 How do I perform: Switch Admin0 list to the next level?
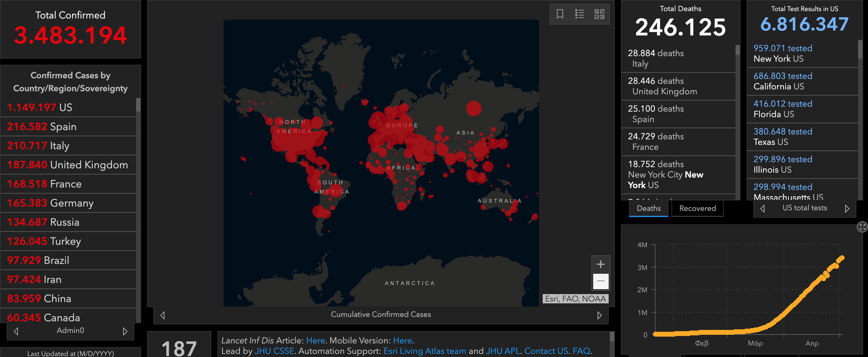pos(125,331)
